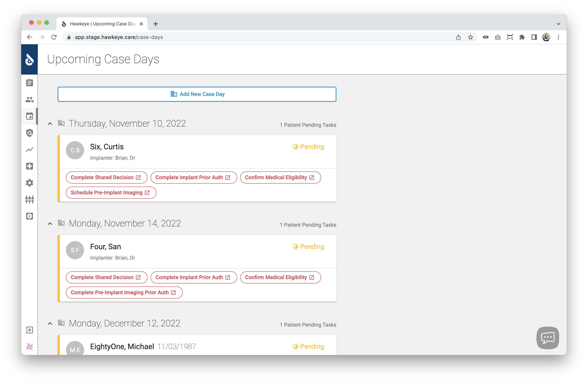Click the shield search sidebar icon

(x=29, y=133)
